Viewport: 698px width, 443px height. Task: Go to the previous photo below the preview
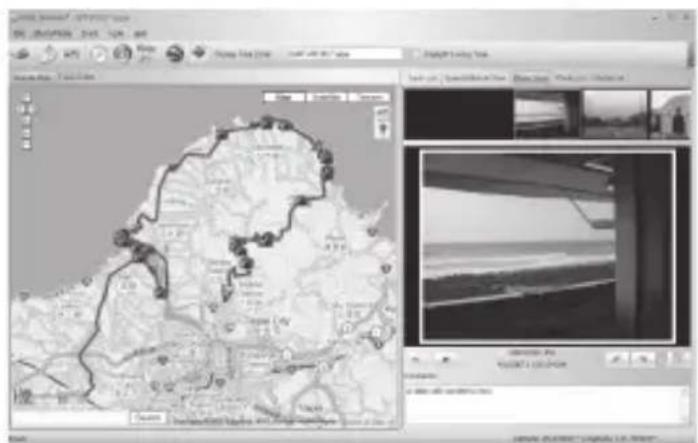(x=416, y=359)
